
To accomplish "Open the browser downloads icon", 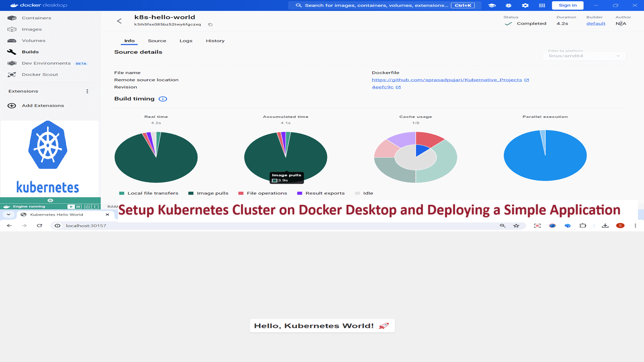I will coord(605,226).
